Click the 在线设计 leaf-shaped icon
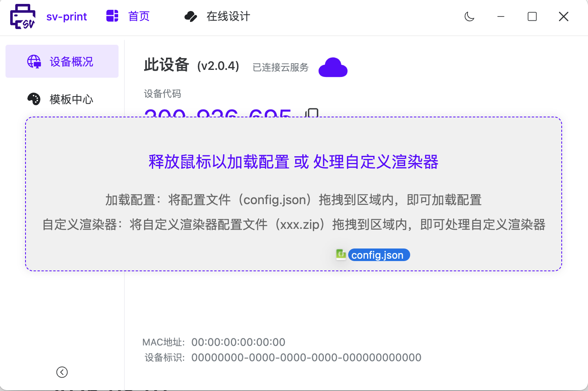588x391 pixels. coord(191,16)
